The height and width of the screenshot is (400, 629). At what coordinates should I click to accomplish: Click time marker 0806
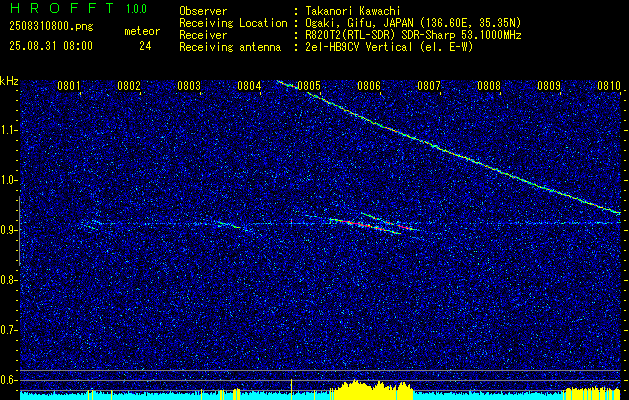coord(369,86)
